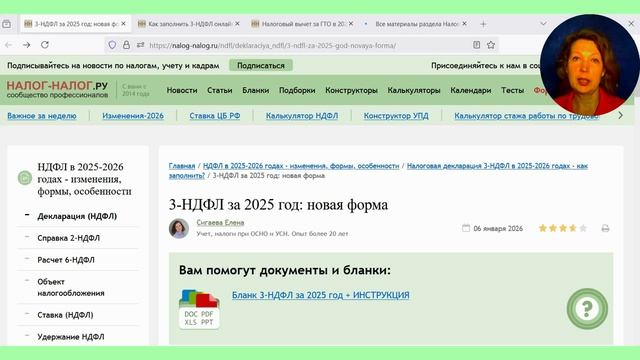
Task: Click the DOC PDF XLS PPT documents icon
Action: click(199, 309)
